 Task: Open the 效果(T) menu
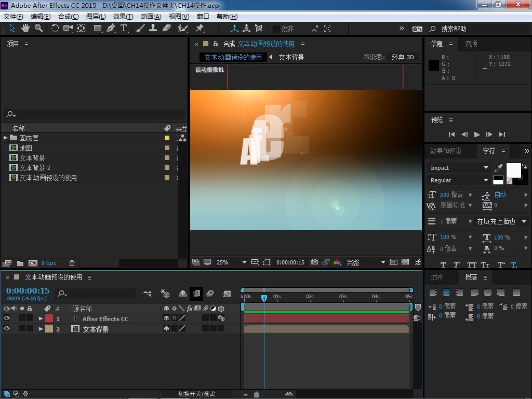pos(123,17)
